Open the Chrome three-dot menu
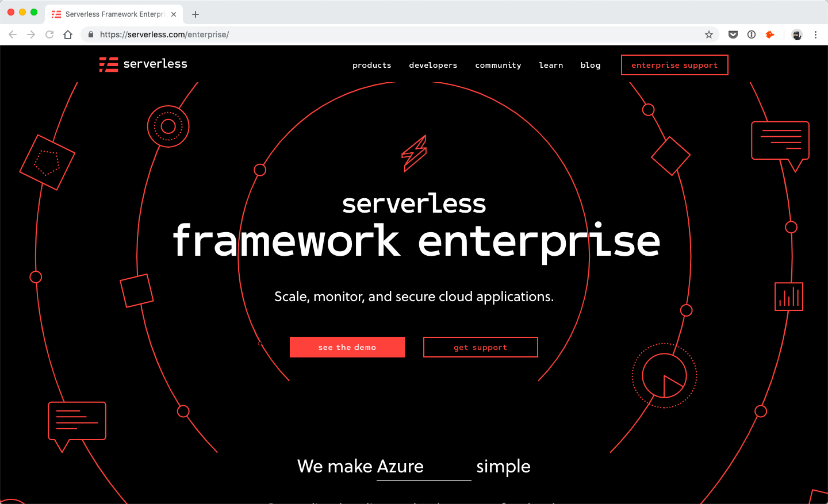The height and width of the screenshot is (504, 828). (815, 34)
